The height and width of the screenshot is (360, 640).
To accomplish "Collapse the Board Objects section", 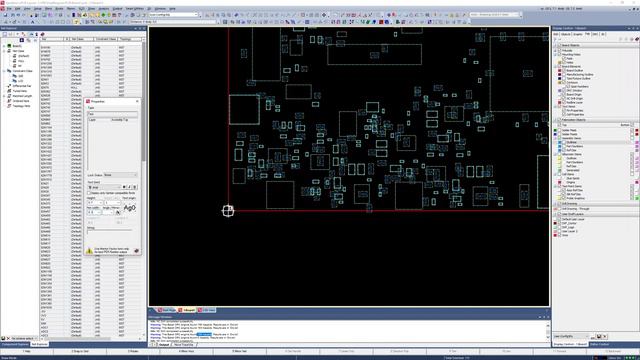I will tap(555, 45).
